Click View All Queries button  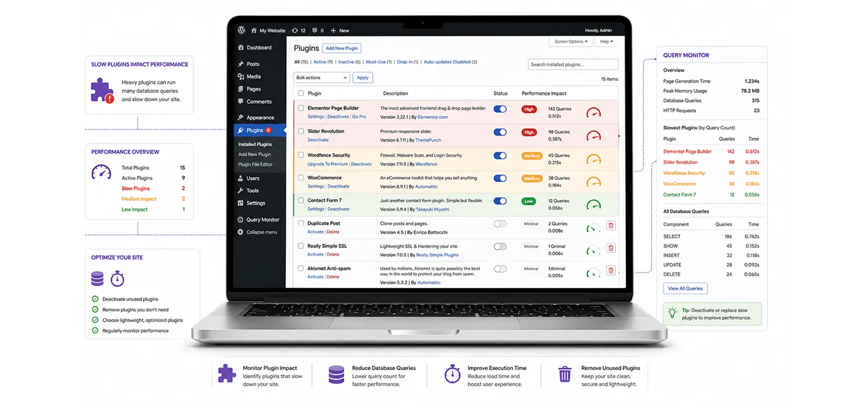[x=685, y=289]
